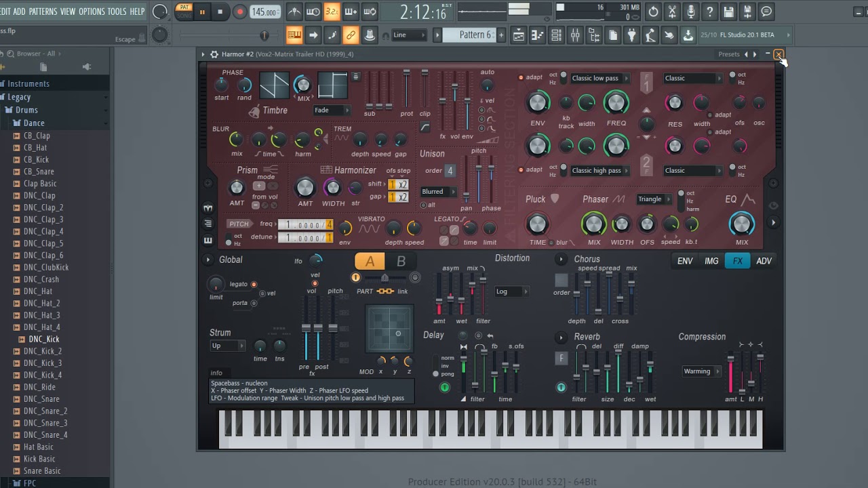Open the Patterns menu
The image size is (868, 488).
pos(43,12)
